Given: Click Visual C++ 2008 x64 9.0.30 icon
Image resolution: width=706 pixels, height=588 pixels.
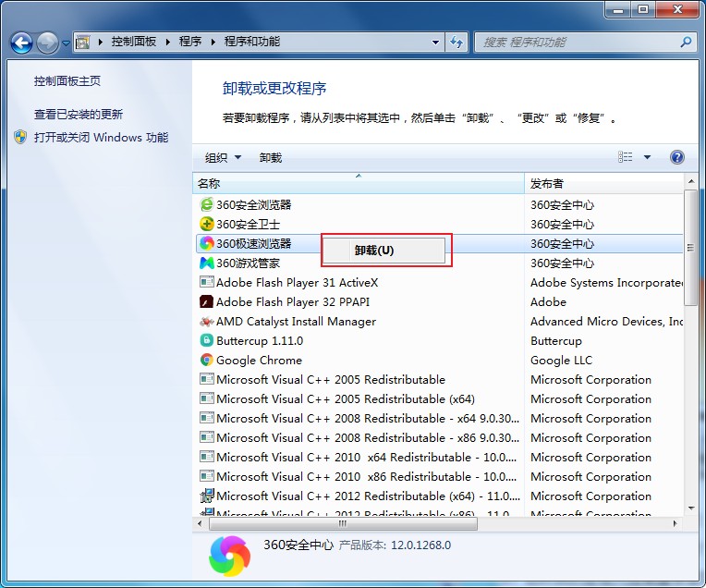Looking at the screenshot, I should pyautogui.click(x=207, y=418).
